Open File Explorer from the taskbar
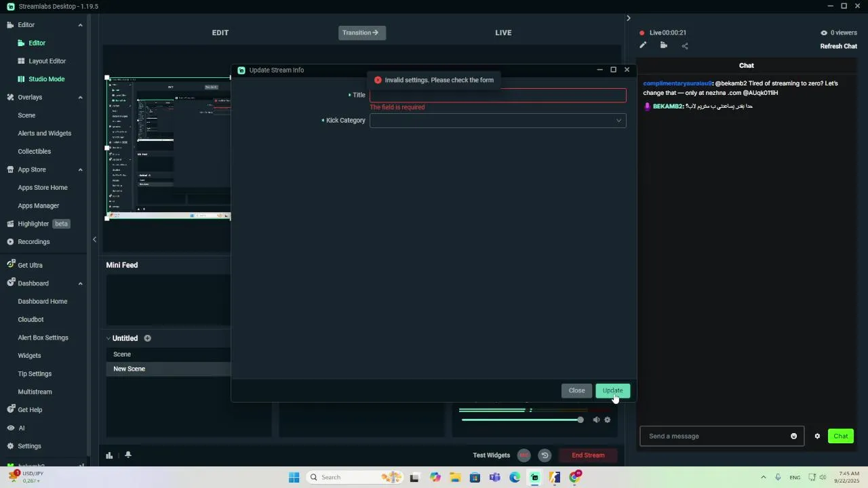Viewport: 868px width, 488px height. (x=455, y=477)
